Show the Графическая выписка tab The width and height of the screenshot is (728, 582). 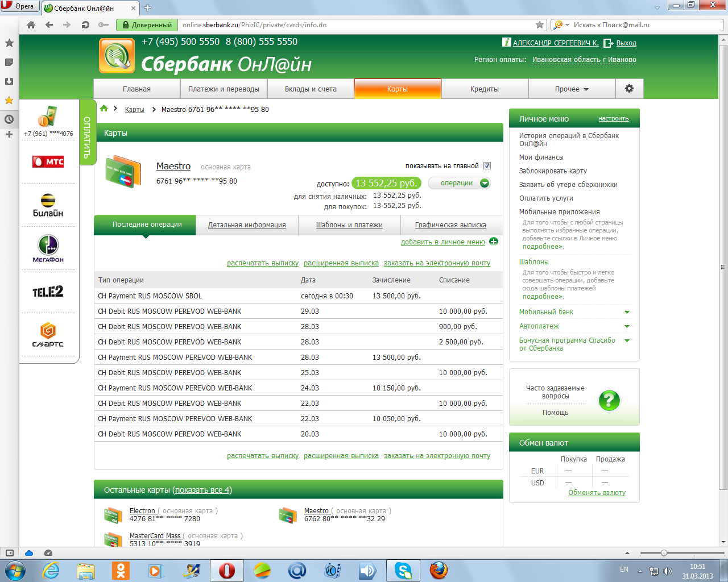coord(450,225)
